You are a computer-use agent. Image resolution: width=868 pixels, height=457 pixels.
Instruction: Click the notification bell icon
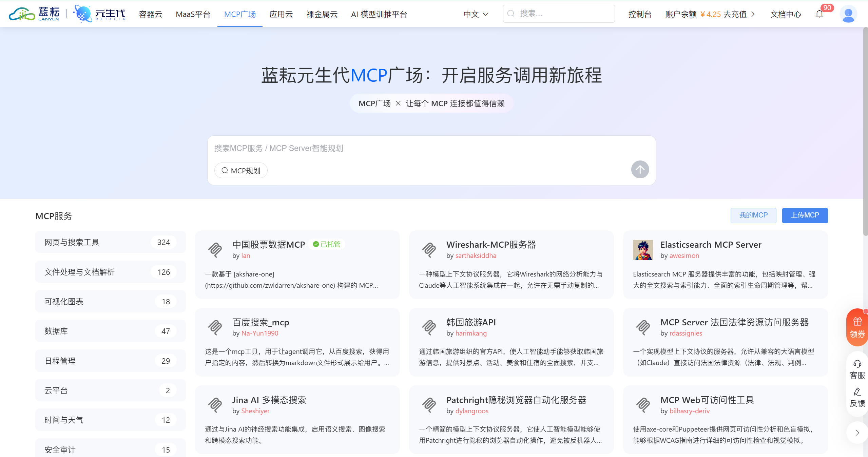(x=819, y=14)
